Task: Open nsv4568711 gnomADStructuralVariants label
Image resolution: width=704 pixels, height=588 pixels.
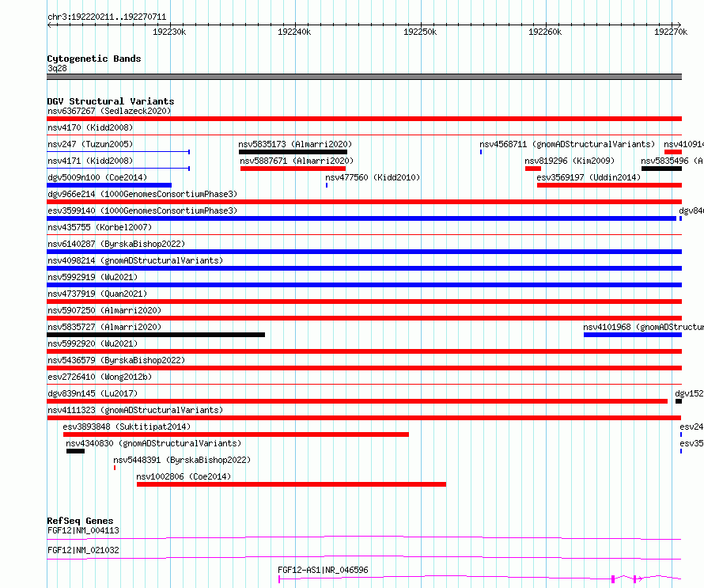Action: tap(567, 144)
